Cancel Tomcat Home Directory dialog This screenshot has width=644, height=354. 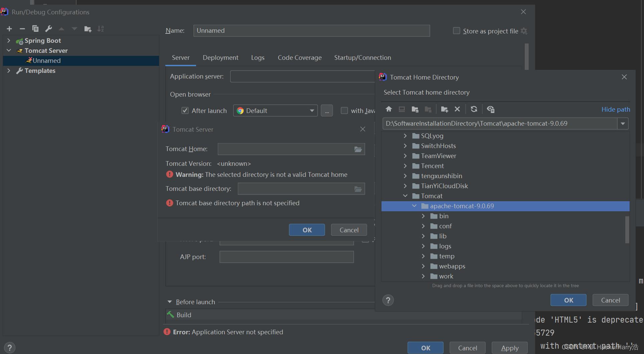tap(611, 300)
